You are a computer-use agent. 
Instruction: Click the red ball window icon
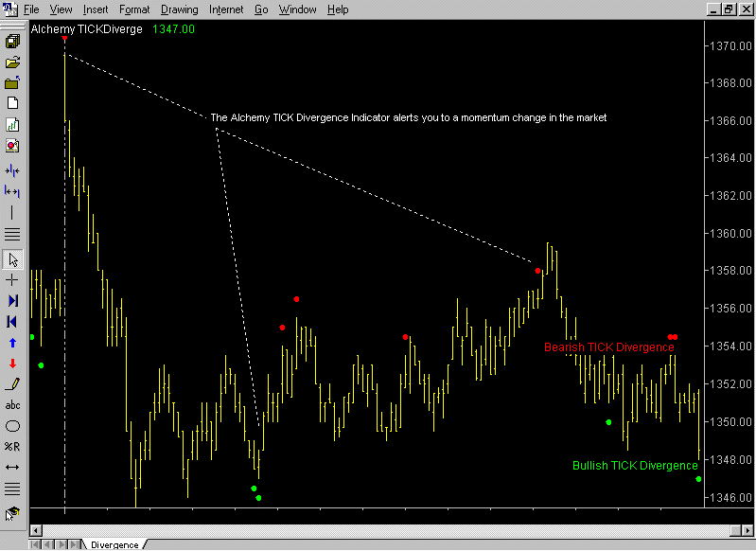12,146
